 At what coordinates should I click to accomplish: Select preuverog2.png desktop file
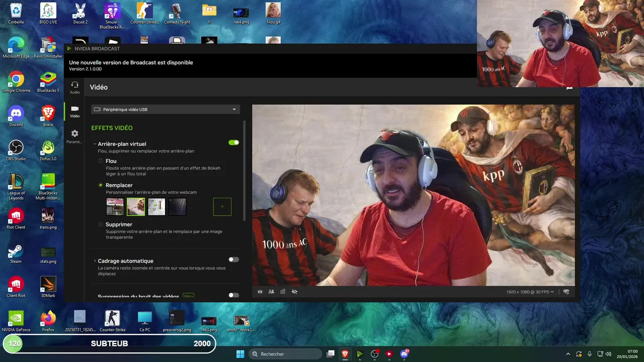tap(177, 322)
